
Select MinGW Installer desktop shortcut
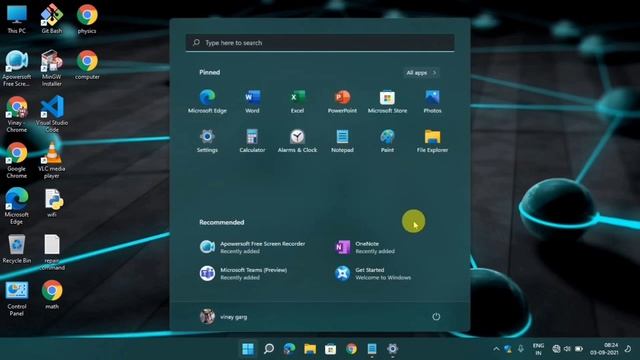tap(52, 68)
